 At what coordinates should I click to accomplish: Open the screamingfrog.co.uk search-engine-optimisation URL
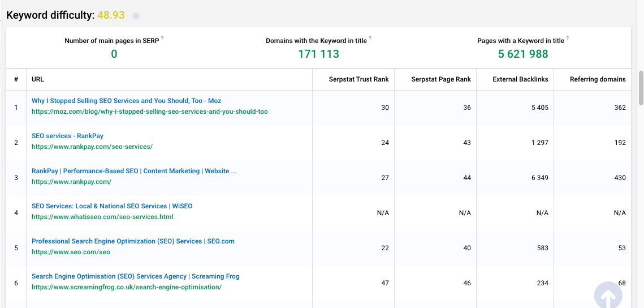(x=127, y=287)
